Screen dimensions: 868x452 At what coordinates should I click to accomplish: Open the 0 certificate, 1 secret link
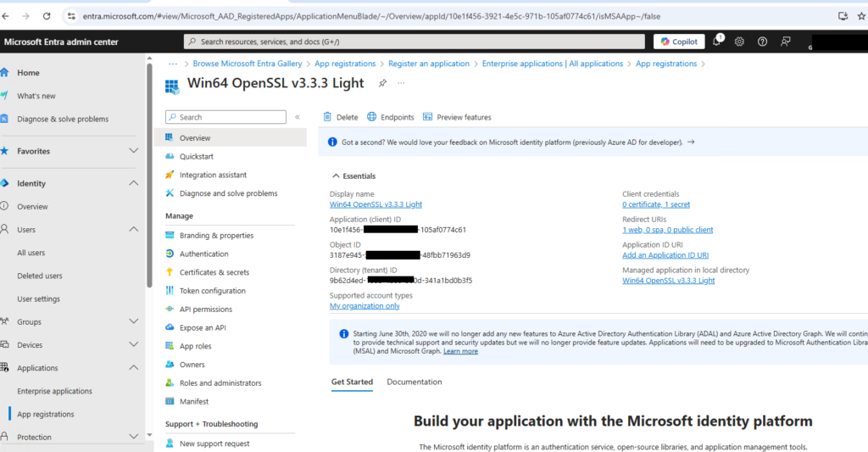pos(656,204)
